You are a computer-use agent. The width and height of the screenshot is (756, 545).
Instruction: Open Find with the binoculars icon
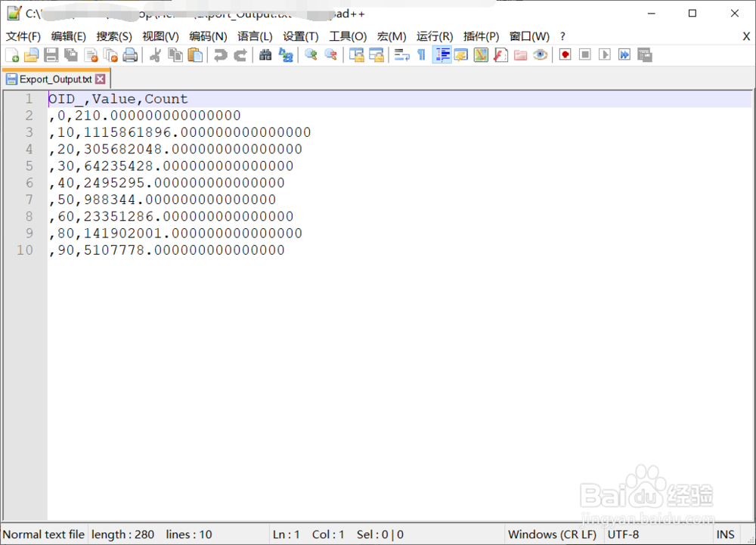[x=265, y=55]
